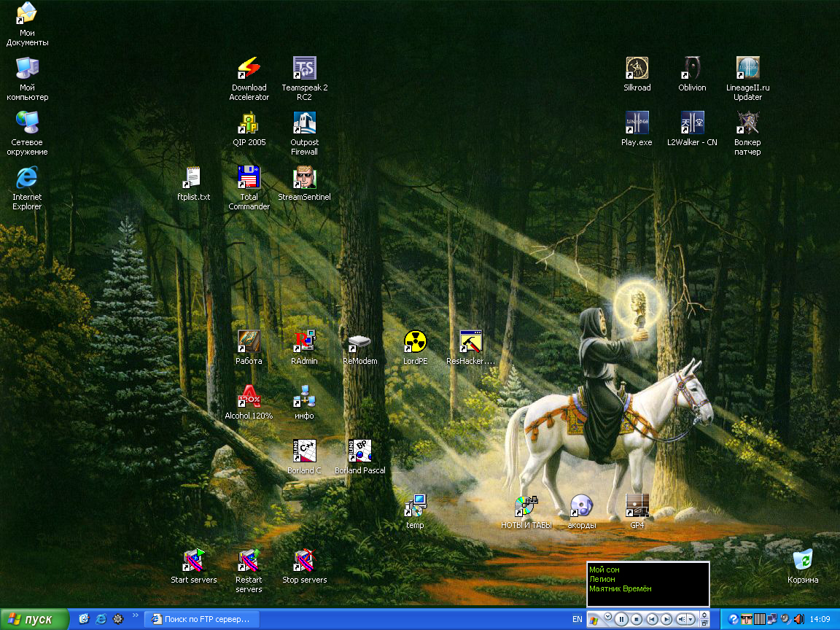Open the media player volume dropdown arrow

click(691, 619)
